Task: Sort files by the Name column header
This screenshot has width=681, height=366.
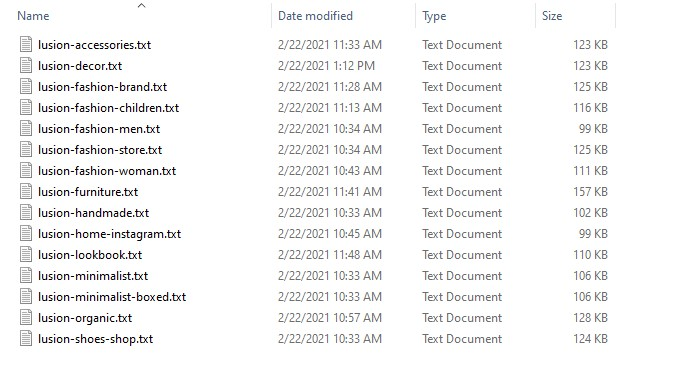Action: 33,16
